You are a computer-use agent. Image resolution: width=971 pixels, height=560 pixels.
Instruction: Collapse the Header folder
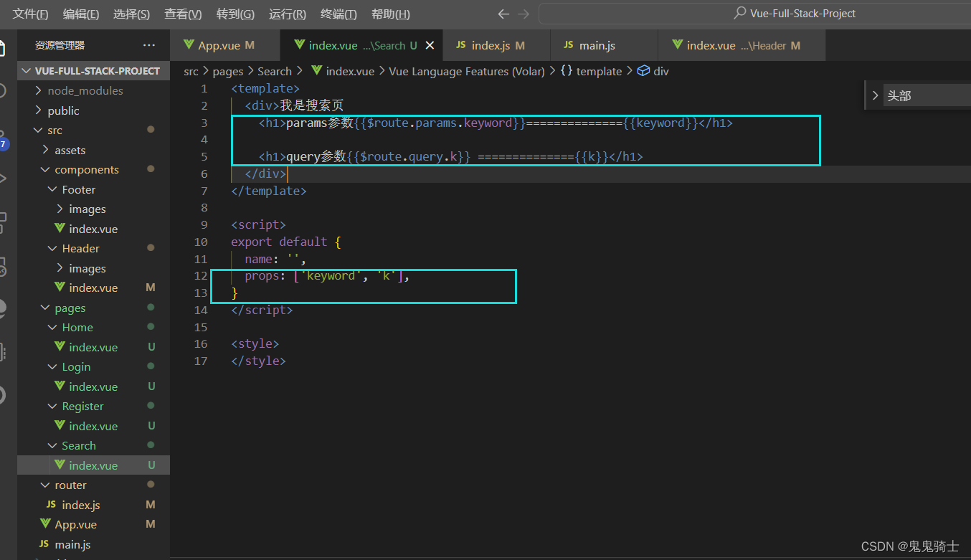point(93,248)
